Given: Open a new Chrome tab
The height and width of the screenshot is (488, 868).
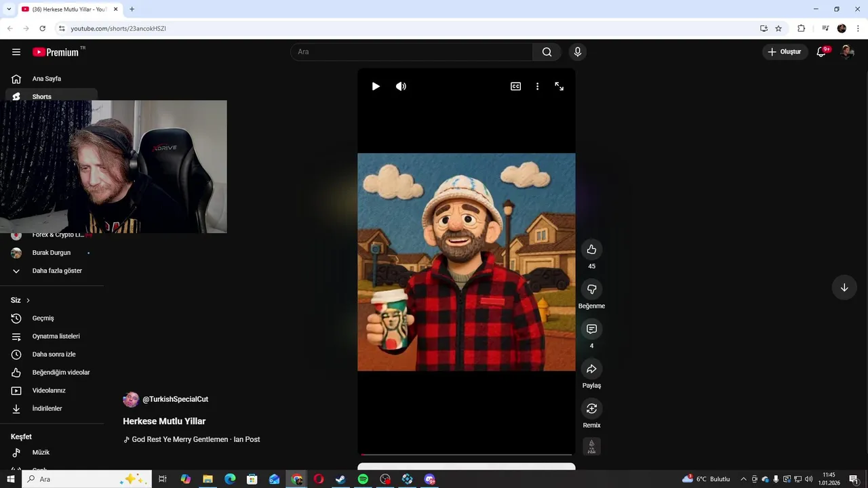Looking at the screenshot, I should (132, 9).
